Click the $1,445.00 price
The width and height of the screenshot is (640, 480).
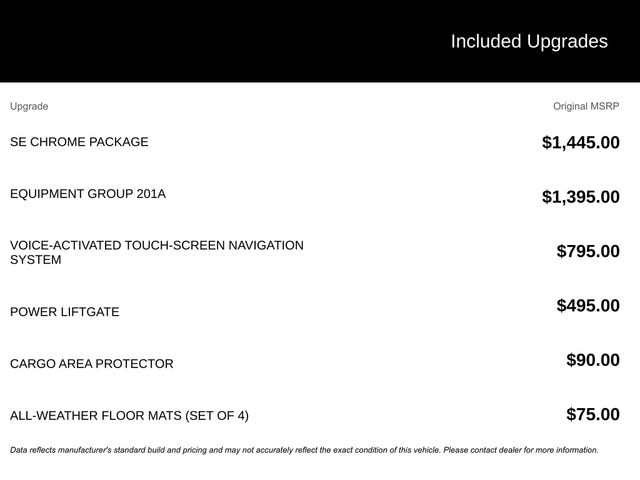580,143
